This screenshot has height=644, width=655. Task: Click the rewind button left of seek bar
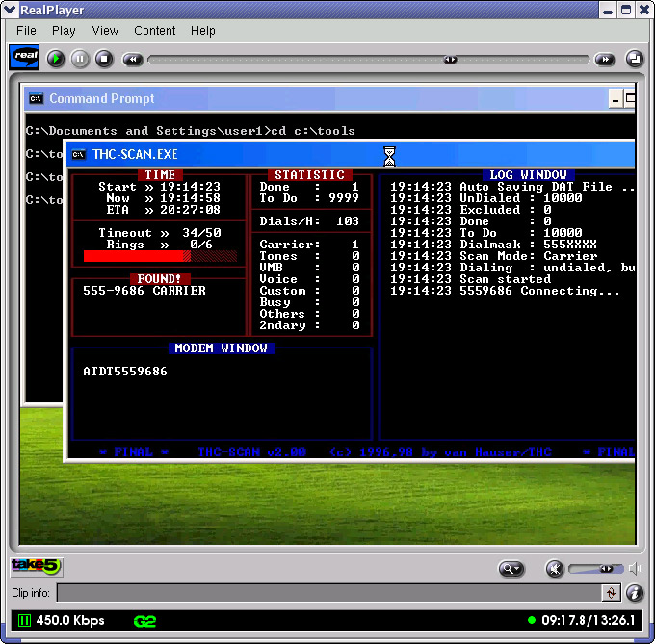[133, 59]
